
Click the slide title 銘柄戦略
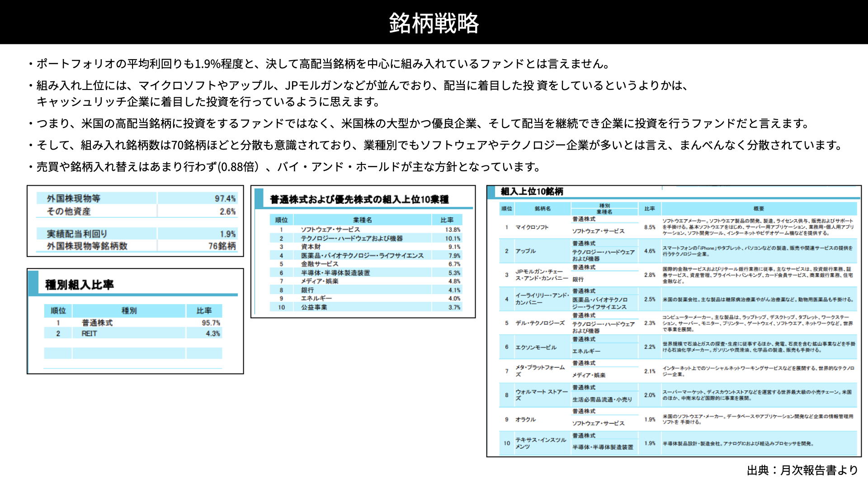click(434, 23)
